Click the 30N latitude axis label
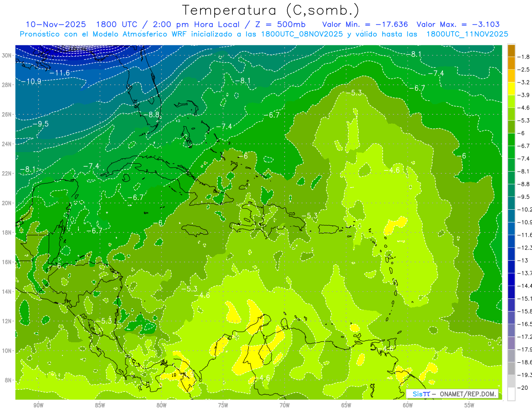This screenshot has height=411, width=532. coord(7,55)
